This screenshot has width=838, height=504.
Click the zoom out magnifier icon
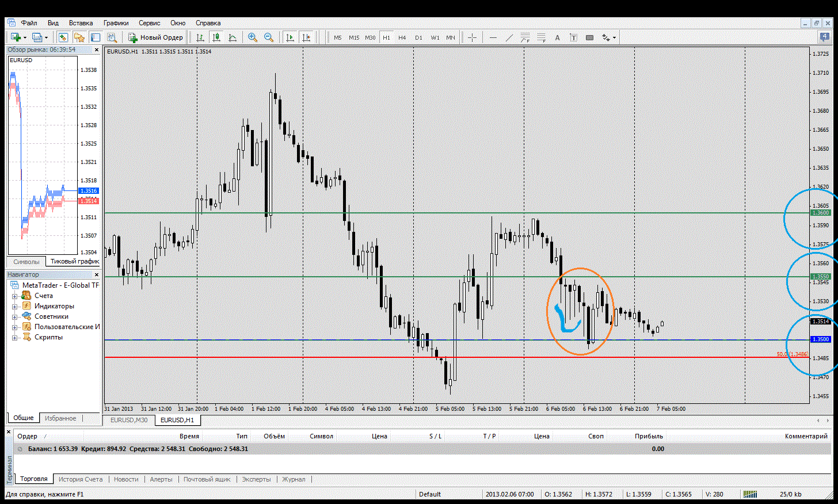pos(268,37)
